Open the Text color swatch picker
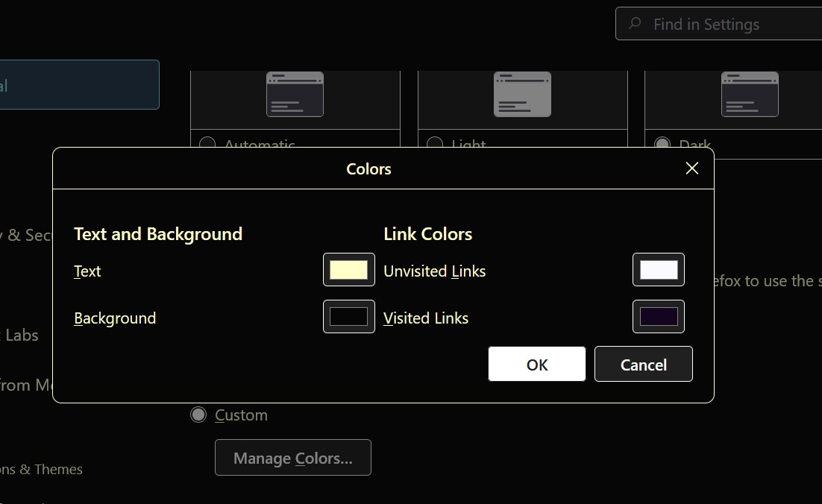 pyautogui.click(x=348, y=270)
